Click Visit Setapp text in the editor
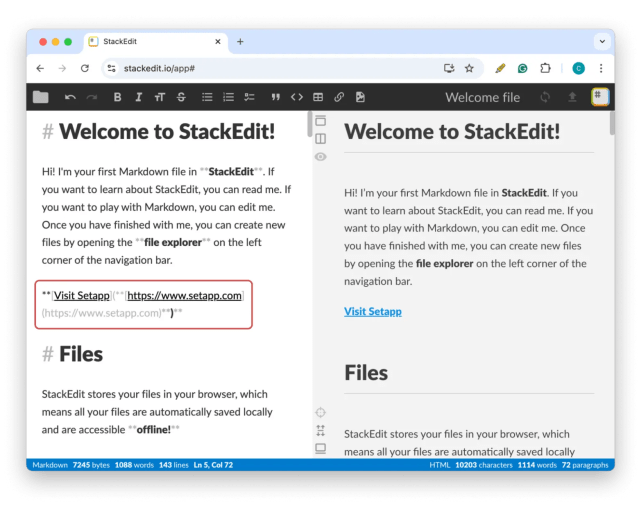 [82, 295]
